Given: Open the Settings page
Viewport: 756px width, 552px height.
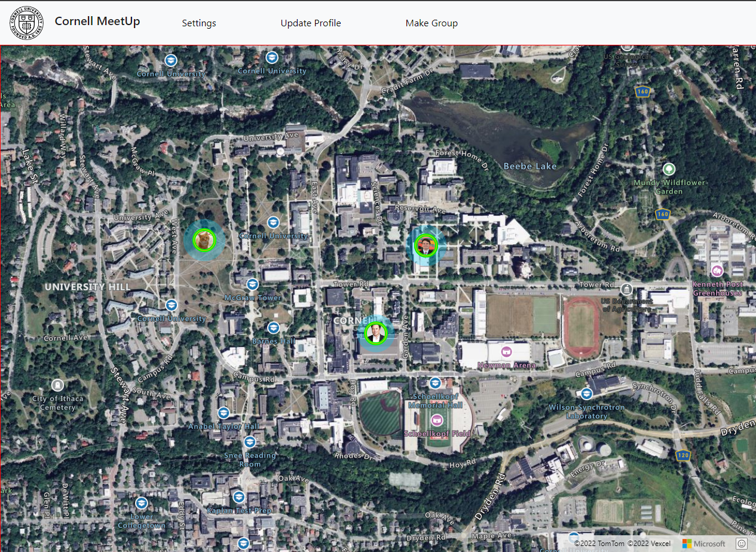Looking at the screenshot, I should tap(199, 23).
